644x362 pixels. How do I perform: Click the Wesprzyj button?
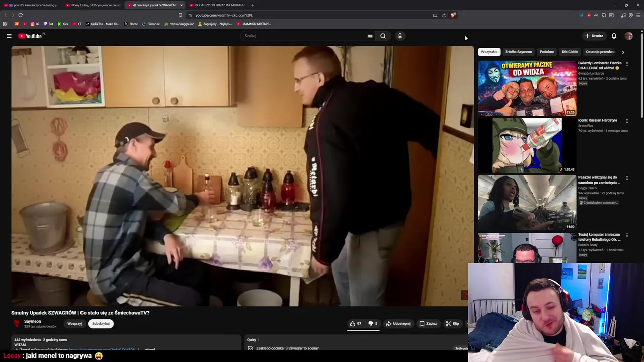74,324
